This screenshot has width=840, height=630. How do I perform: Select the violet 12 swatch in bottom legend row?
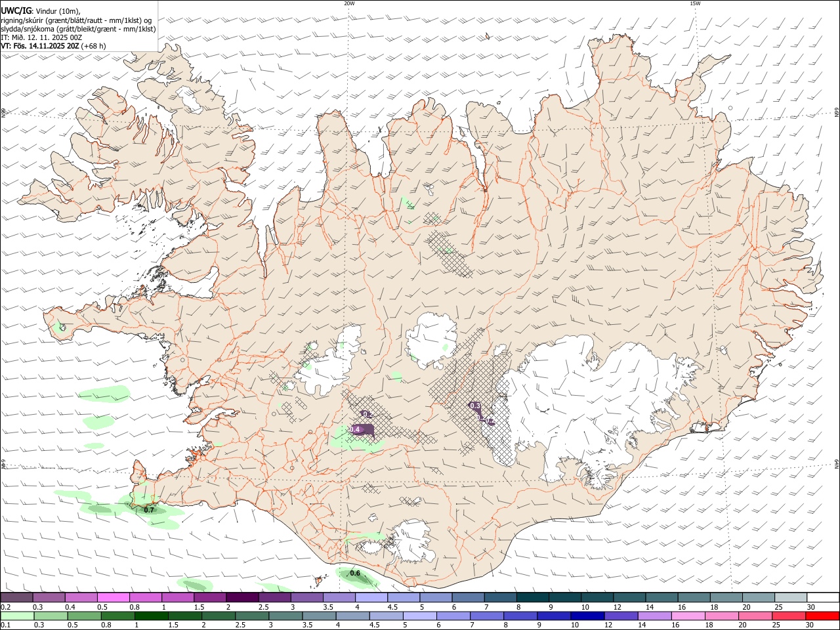pos(621,616)
